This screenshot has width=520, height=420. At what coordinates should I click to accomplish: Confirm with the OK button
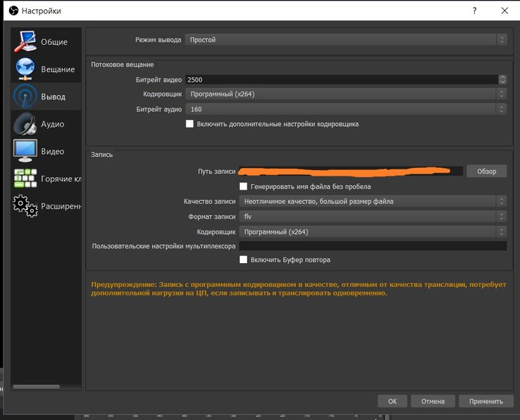coord(392,401)
